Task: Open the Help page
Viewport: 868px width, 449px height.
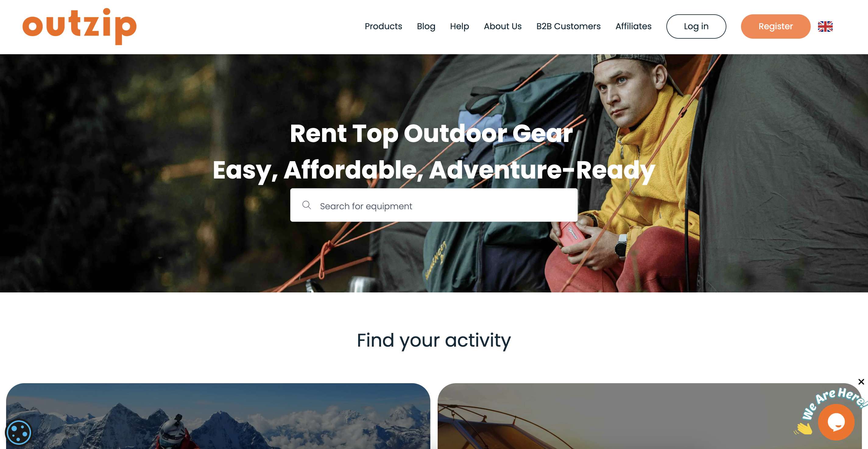Action: (x=459, y=26)
